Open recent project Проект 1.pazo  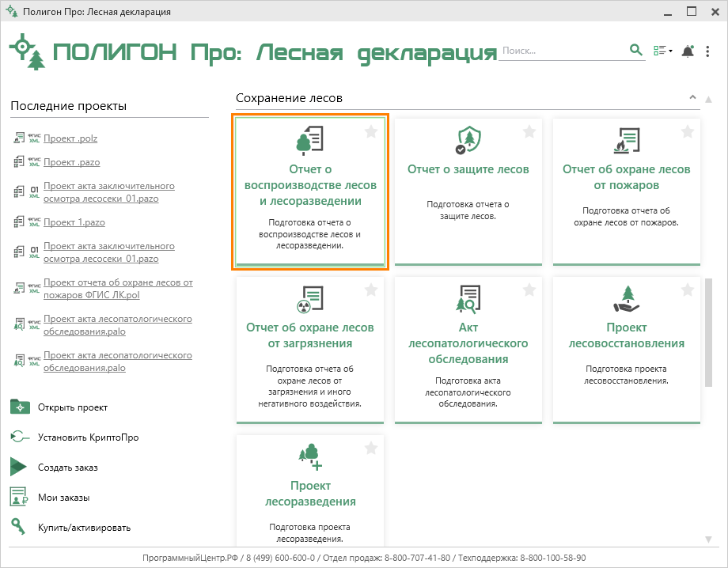74,222
